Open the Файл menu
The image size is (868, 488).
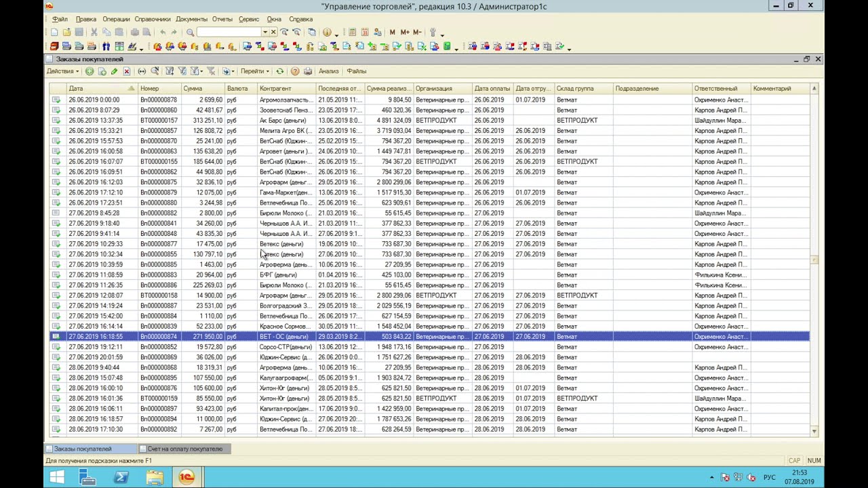coord(60,19)
